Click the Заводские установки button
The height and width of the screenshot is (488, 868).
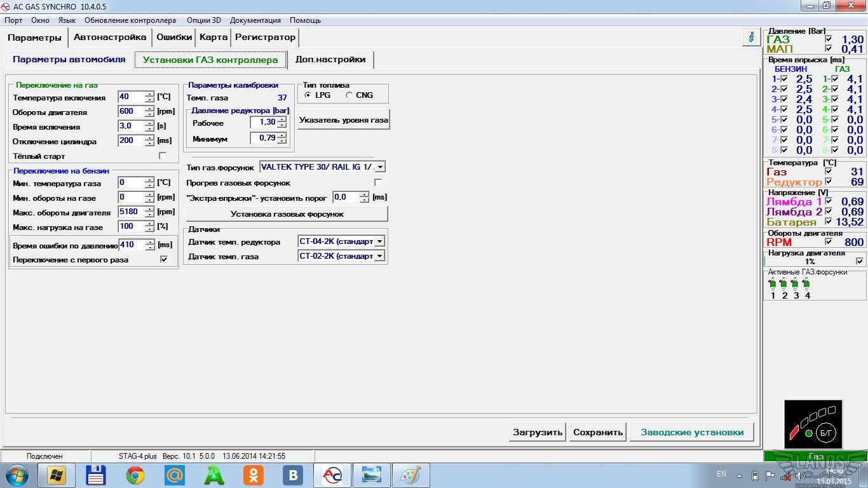(692, 432)
